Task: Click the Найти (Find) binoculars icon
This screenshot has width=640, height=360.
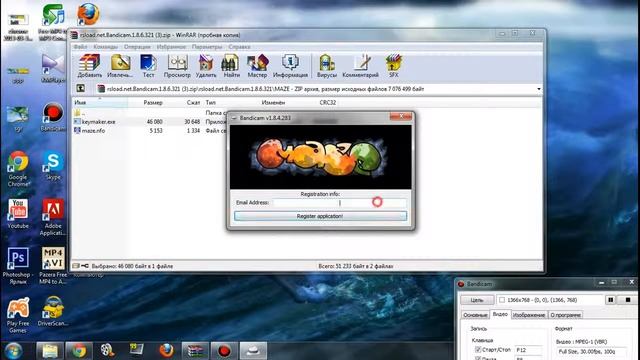Action: click(x=231, y=66)
